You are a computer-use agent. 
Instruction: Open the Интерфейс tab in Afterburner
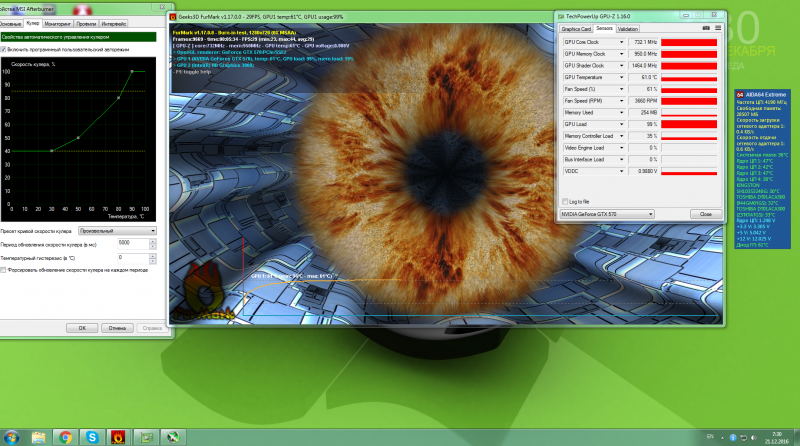(x=114, y=24)
